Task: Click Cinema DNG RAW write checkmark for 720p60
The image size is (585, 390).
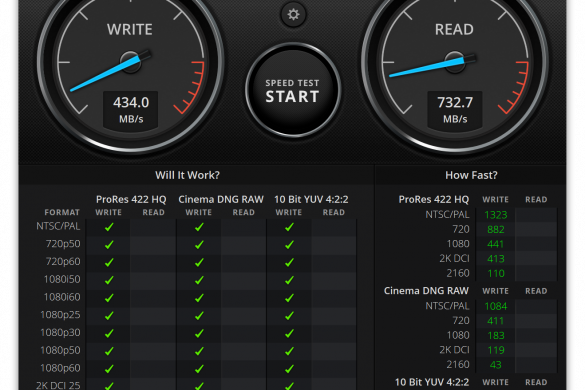Action: pyautogui.click(x=199, y=262)
